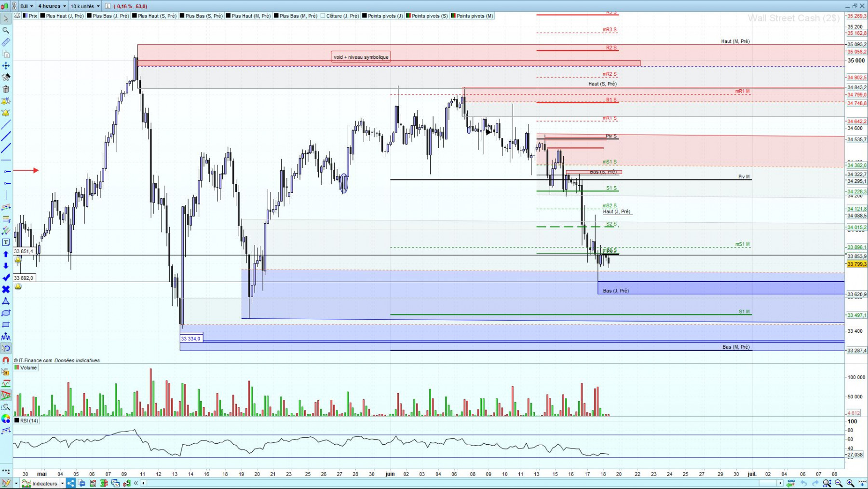Toggle Plus Haut (S, Pré) legend item
The width and height of the screenshot is (868, 489).
154,16
